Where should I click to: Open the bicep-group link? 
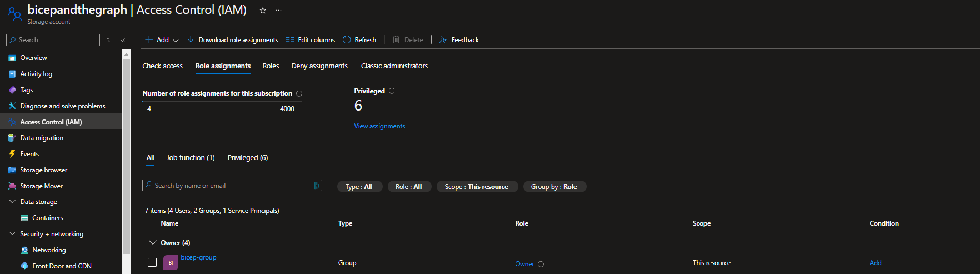198,257
